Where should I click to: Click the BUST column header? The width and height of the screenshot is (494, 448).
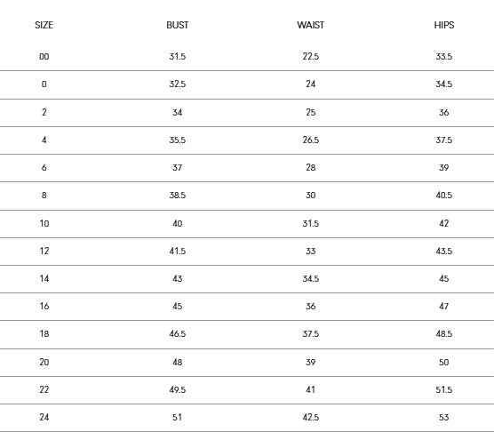click(178, 25)
